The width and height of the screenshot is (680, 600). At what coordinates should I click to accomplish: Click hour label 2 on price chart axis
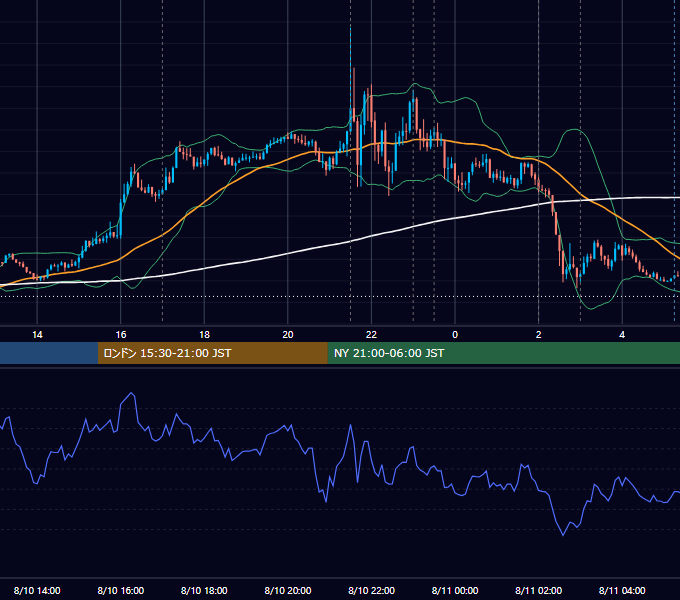point(538,335)
